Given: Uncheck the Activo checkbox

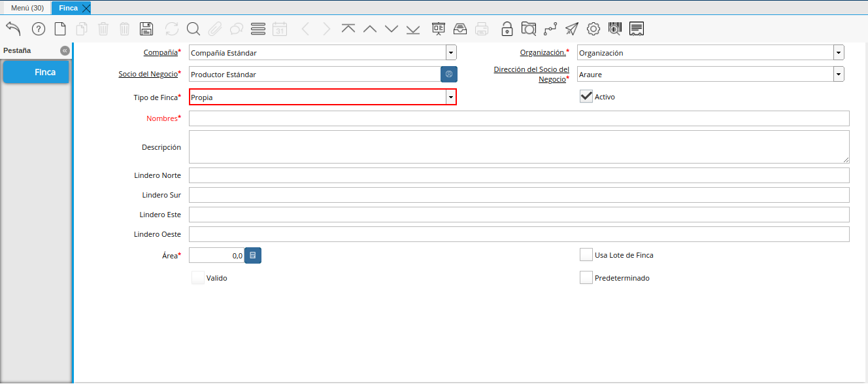Looking at the screenshot, I should point(586,97).
